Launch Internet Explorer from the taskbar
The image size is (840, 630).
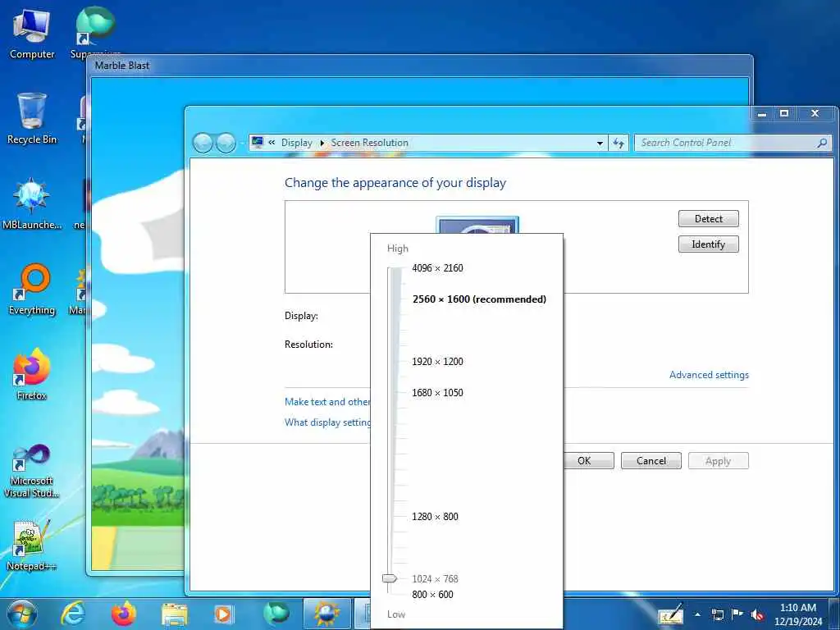coord(73,614)
